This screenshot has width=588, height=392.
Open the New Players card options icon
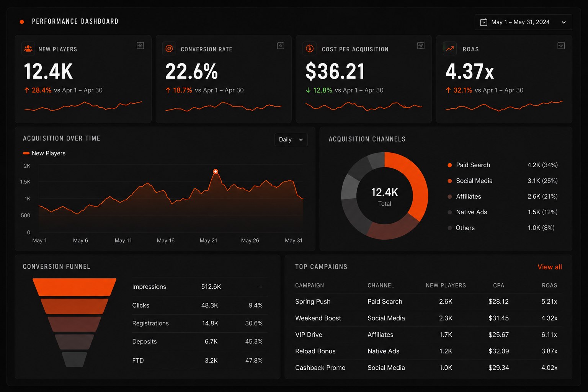point(140,46)
